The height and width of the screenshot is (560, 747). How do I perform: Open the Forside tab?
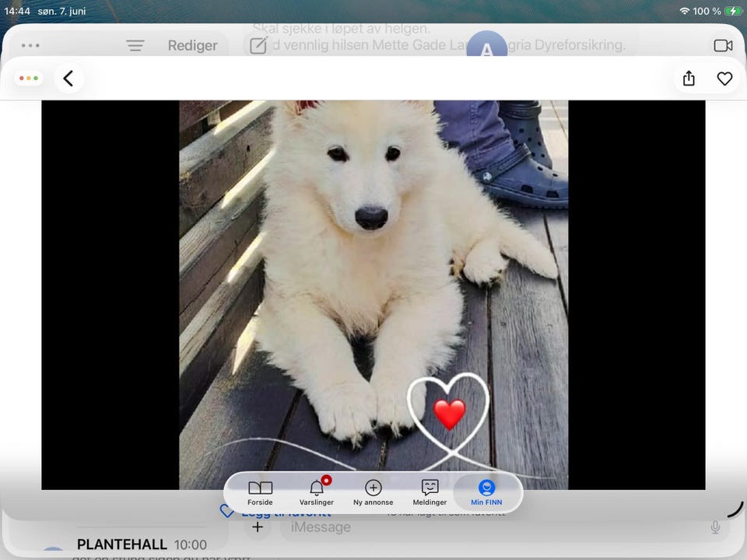point(260,492)
